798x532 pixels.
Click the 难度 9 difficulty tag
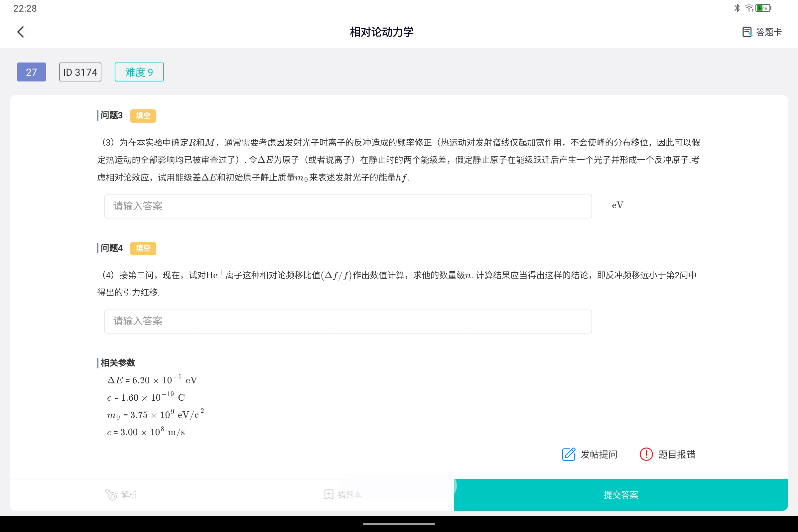click(x=139, y=72)
